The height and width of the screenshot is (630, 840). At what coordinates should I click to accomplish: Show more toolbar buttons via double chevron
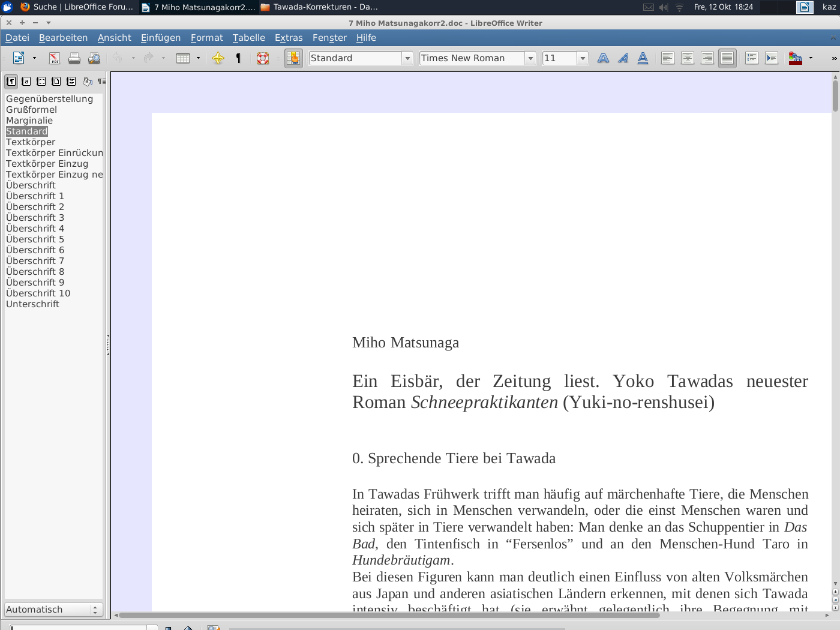(834, 58)
